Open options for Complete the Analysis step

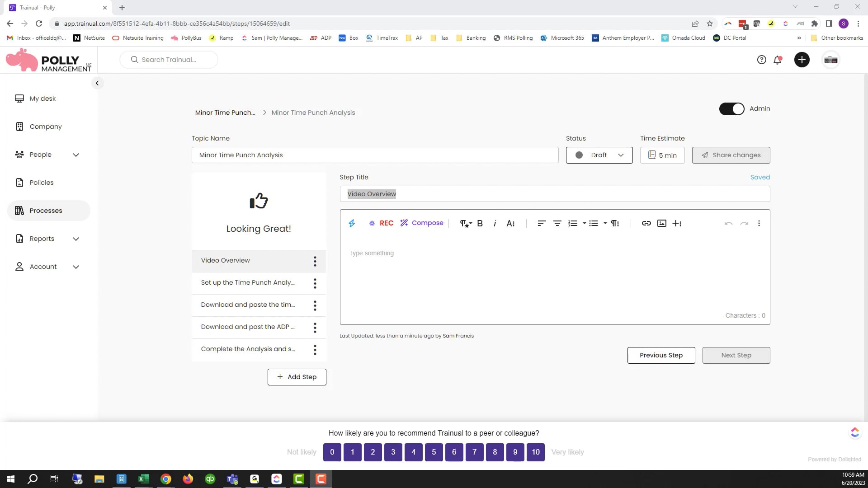point(315,350)
